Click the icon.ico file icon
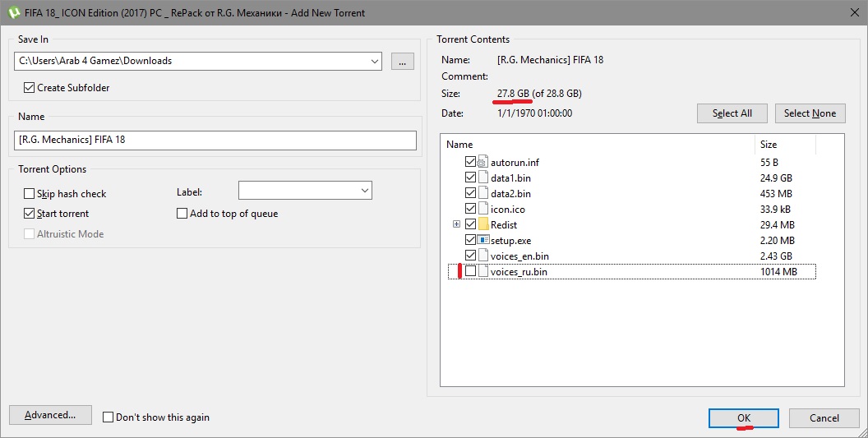The height and width of the screenshot is (438, 868). tap(482, 209)
